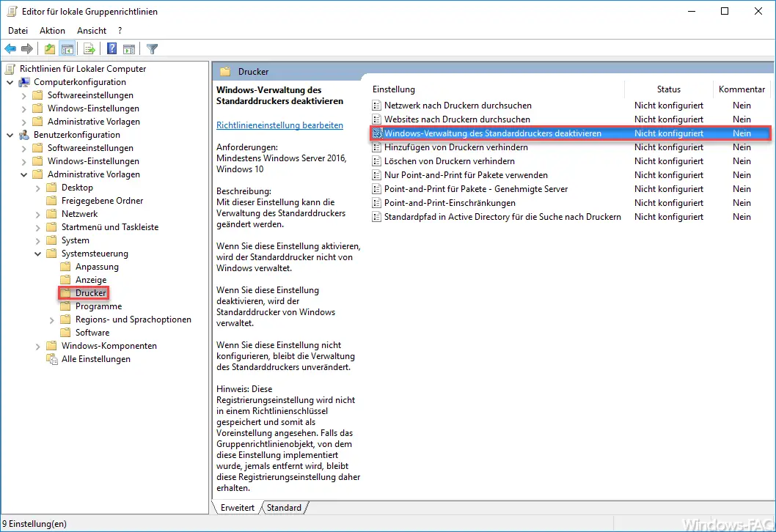Open the ? help menu
This screenshot has height=532, width=776.
click(120, 31)
